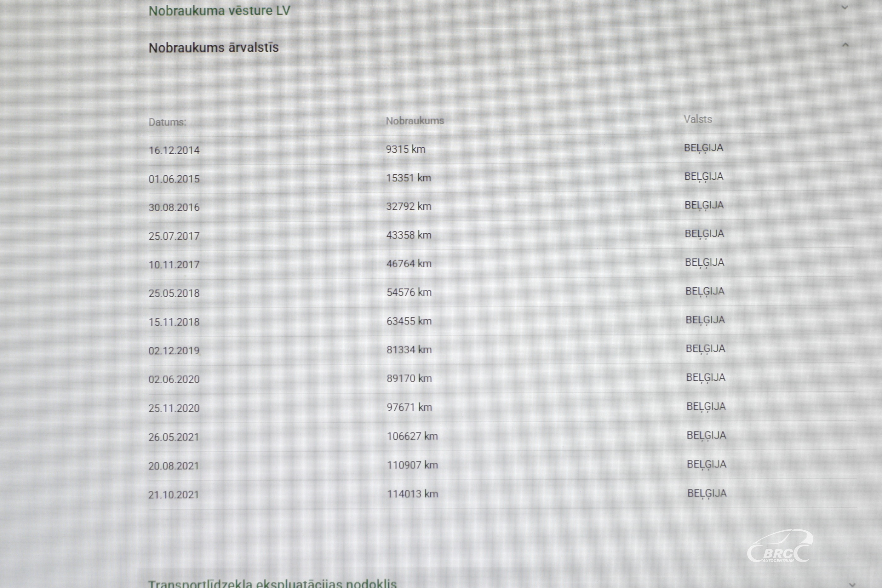The image size is (882, 588).
Task: Select date 25.07.2017
Action: coord(174,236)
